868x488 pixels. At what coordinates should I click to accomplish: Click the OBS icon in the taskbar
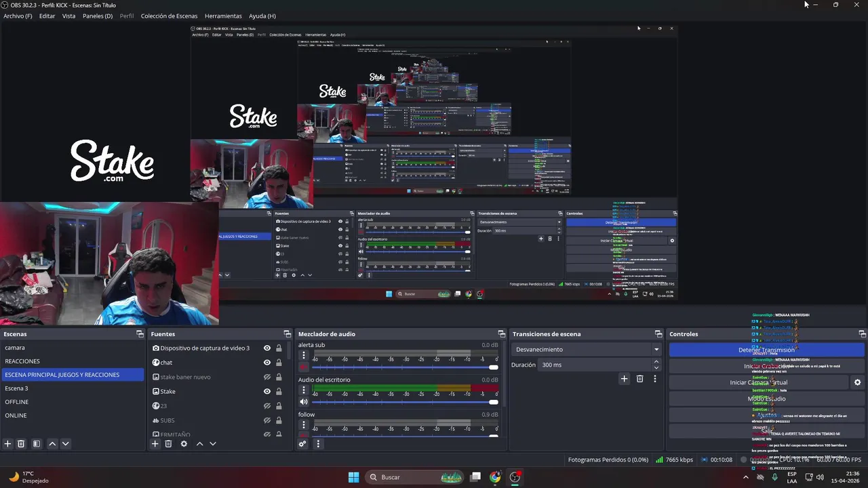pyautogui.click(x=515, y=477)
